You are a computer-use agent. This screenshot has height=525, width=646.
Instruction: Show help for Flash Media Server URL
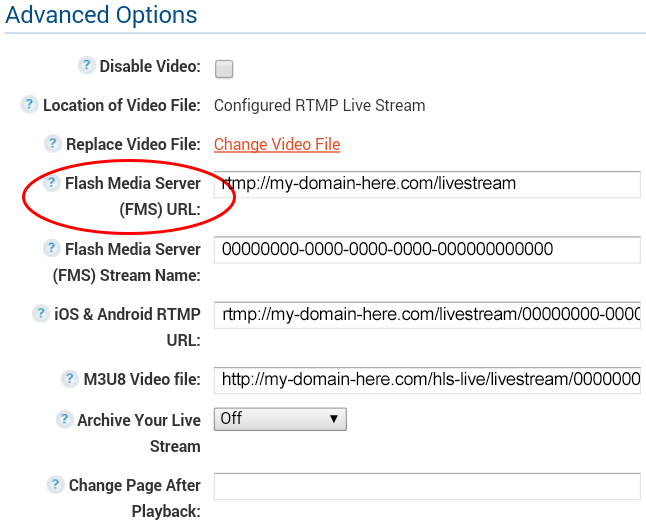(x=51, y=183)
